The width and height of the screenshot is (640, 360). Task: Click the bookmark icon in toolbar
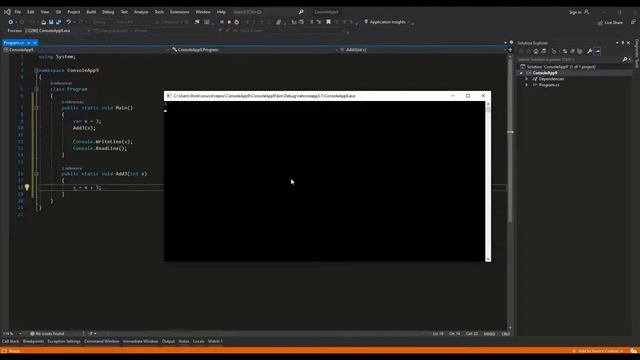[328, 22]
